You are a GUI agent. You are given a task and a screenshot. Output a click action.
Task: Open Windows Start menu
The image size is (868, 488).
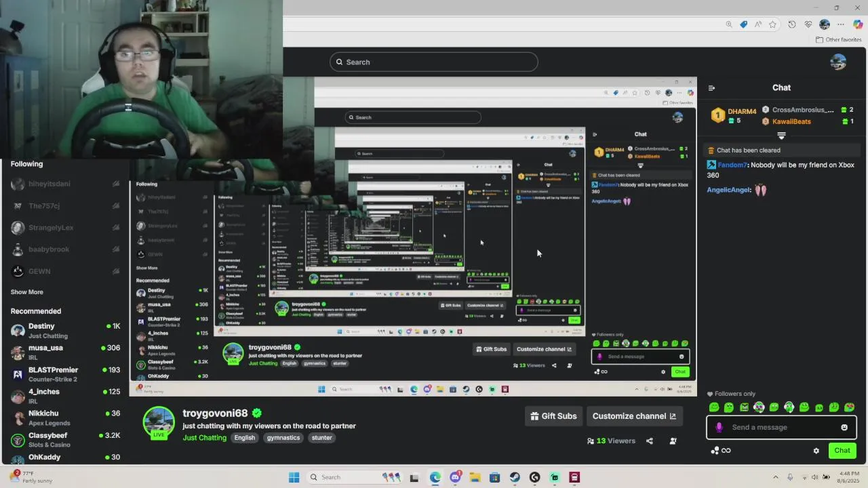[294, 477]
